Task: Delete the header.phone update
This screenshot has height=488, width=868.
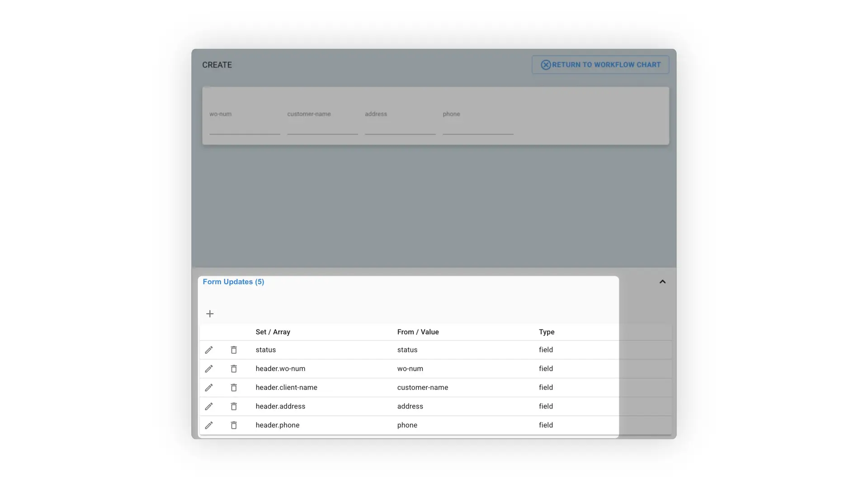Action: [x=234, y=425]
